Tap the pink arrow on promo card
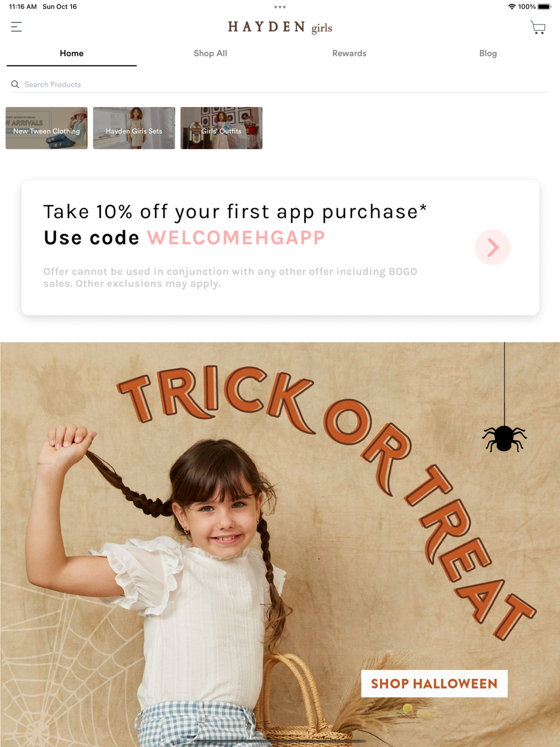This screenshot has height=747, width=560. tap(493, 247)
